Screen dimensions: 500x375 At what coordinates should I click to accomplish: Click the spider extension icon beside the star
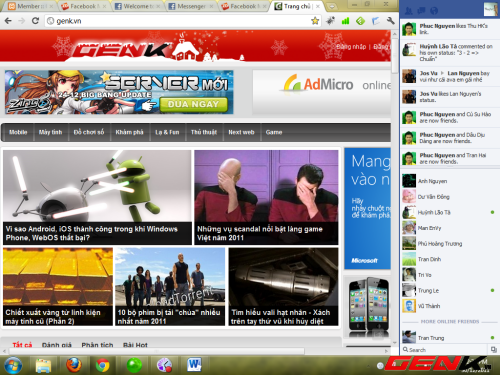click(330, 21)
